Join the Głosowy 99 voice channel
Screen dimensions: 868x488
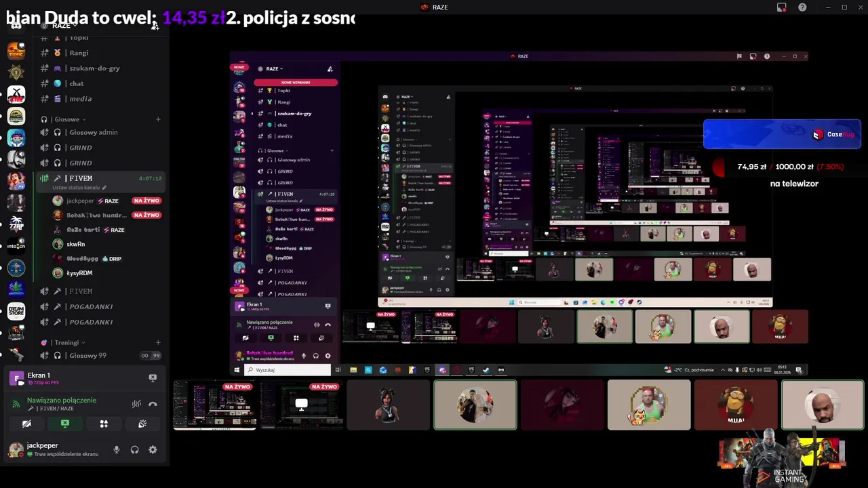point(90,355)
